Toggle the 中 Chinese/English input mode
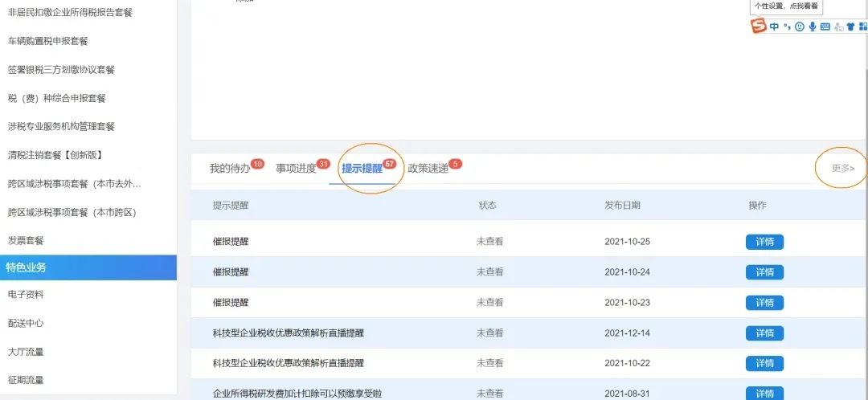 click(774, 27)
